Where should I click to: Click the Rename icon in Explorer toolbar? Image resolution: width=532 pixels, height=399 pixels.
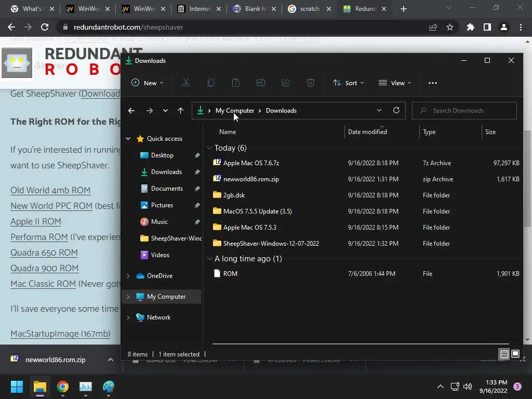tap(261, 83)
